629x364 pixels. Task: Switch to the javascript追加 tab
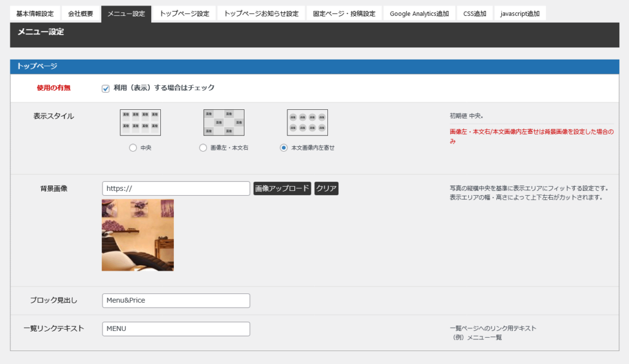pos(520,14)
